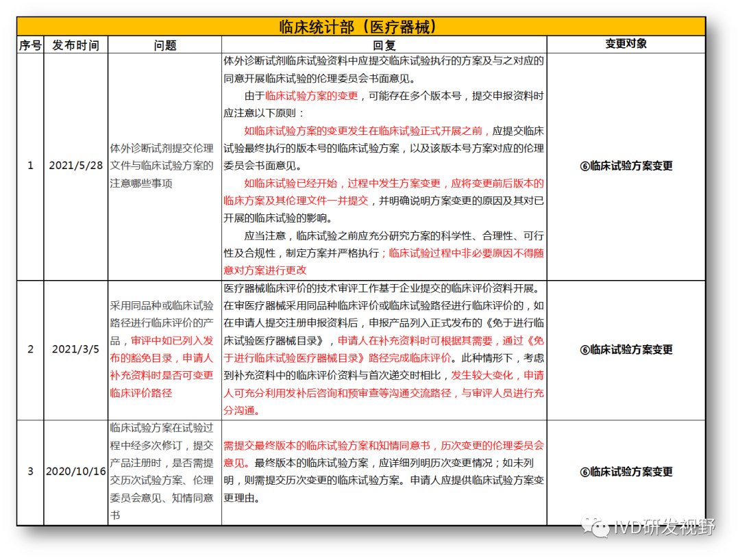Click the IVD研发视野 watermark text
The image size is (740, 560).
click(663, 526)
